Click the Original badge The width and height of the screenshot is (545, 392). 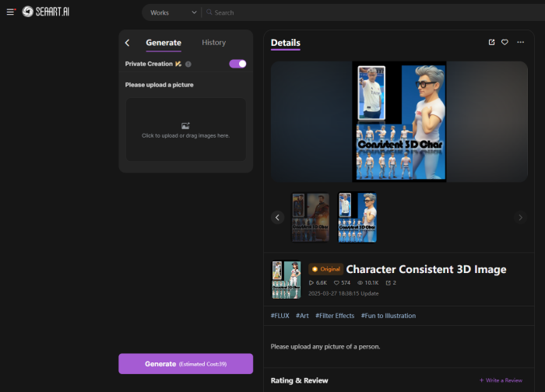click(325, 269)
